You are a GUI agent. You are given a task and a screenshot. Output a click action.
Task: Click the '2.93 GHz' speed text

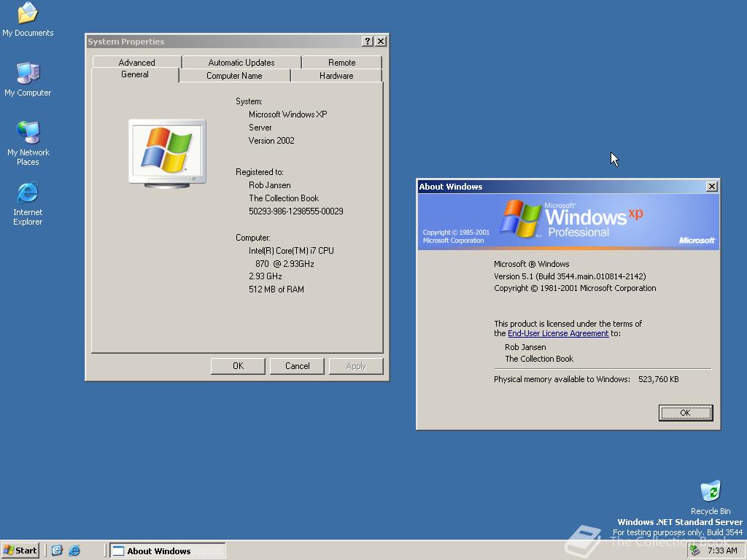(266, 276)
